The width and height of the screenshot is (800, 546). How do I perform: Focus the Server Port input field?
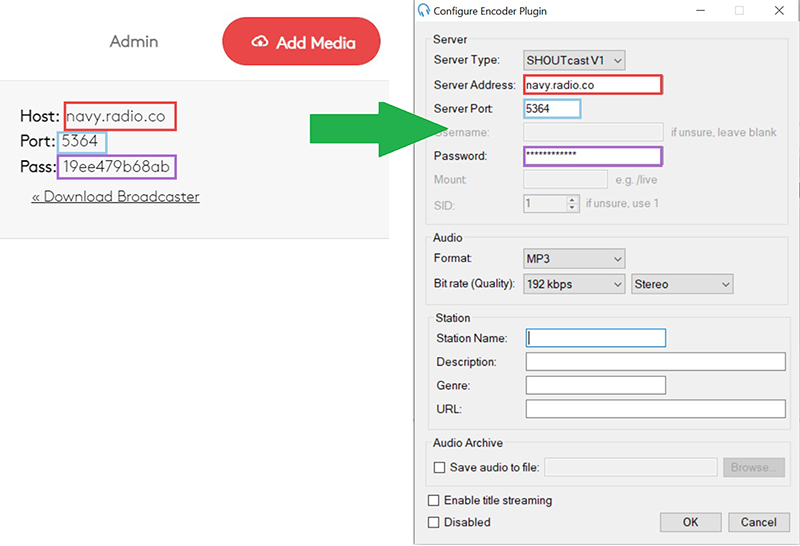[x=551, y=108]
